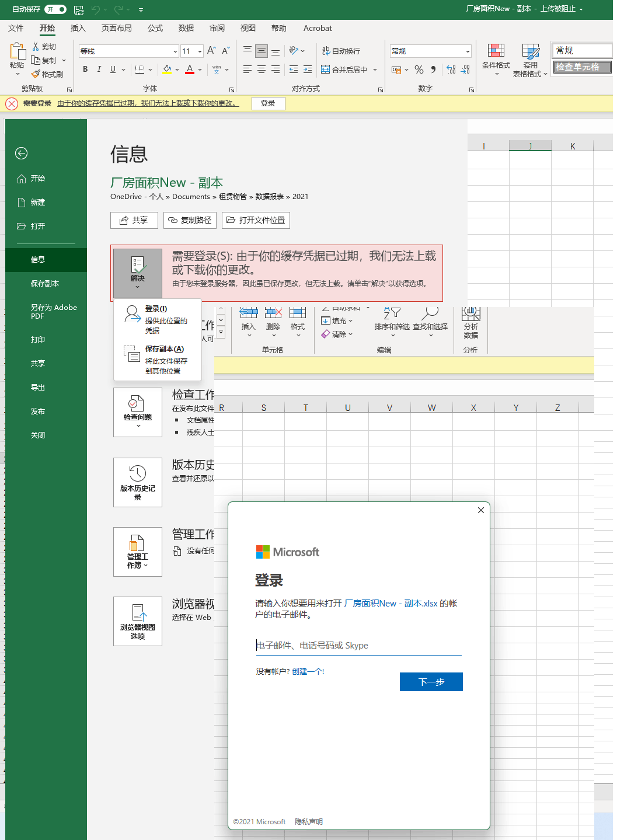The width and height of the screenshot is (617, 840).
Task: Toggle underline formatting
Action: [113, 69]
